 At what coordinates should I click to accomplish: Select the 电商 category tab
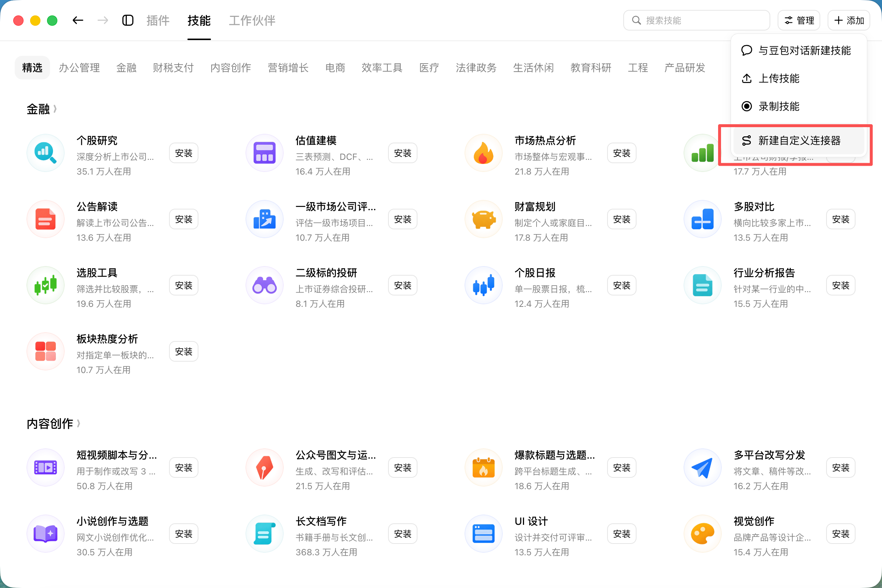tap(335, 68)
